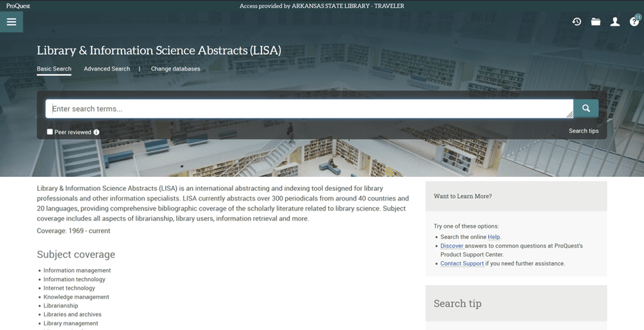644x330 pixels.
Task: Click the Search tip panel heading
Action: (x=457, y=304)
